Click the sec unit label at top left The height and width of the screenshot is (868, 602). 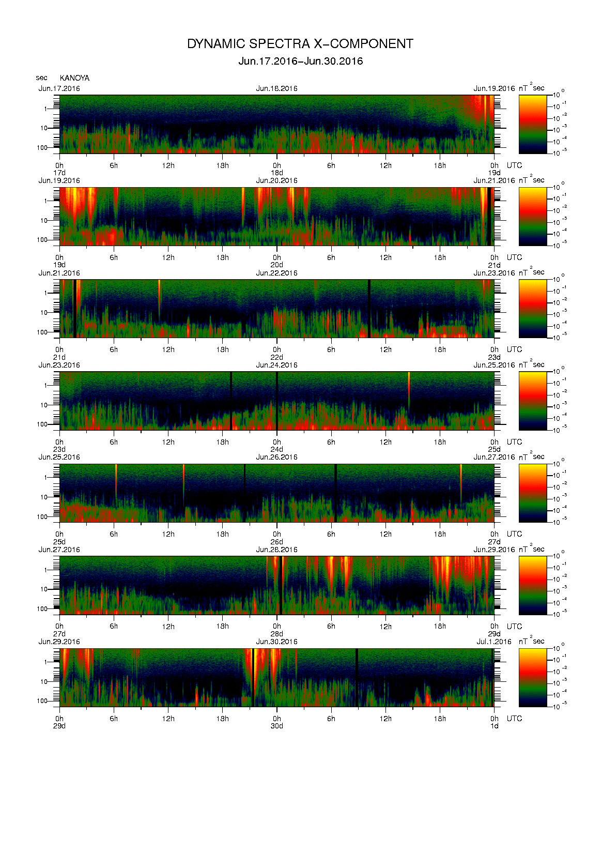[x=41, y=78]
